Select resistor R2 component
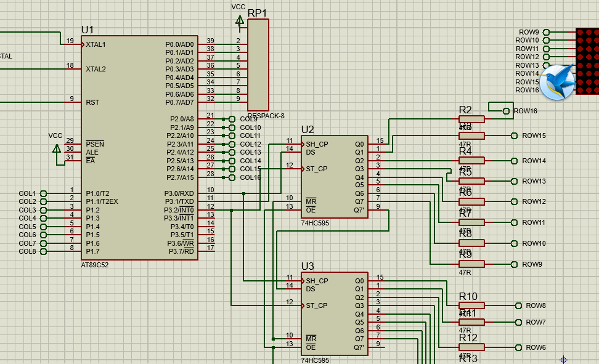Viewport: 599px width, 364px height. (471, 119)
